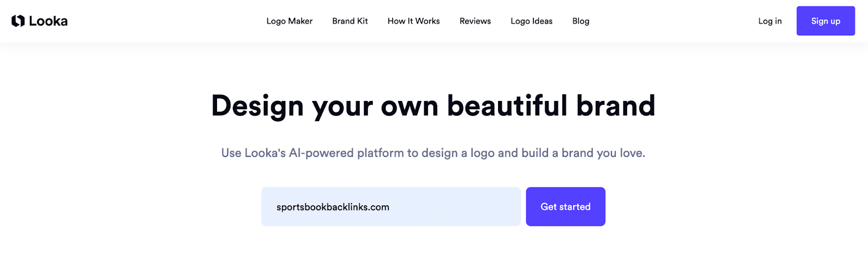Go to Brand Kit in navigation
This screenshot has width=868, height=277.
tap(350, 21)
